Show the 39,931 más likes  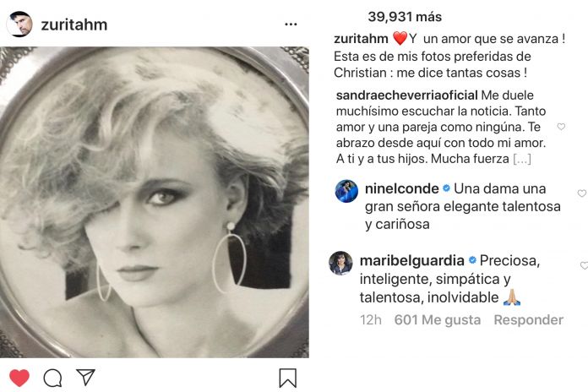coord(404,17)
